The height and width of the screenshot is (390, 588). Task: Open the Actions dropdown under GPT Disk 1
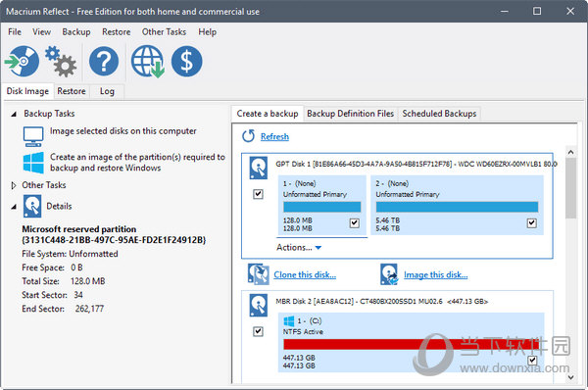pyautogui.click(x=299, y=248)
